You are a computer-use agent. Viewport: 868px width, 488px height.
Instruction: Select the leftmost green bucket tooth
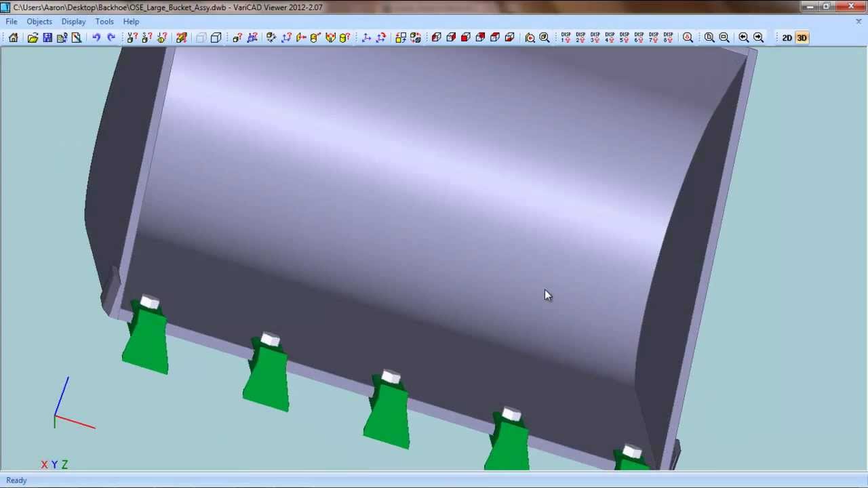pos(146,341)
